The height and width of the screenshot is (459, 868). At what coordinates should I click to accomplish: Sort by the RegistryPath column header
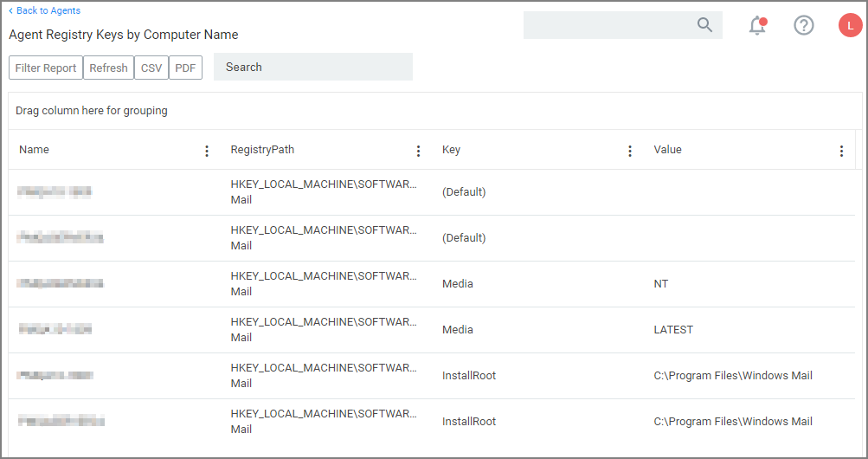(x=262, y=150)
